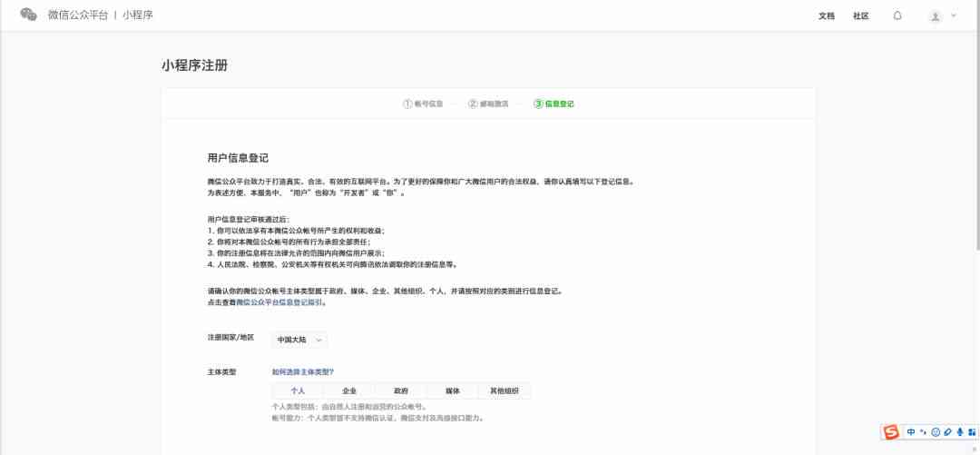980x455 pixels.
Task: Select 个人 subject type
Action: pos(298,391)
